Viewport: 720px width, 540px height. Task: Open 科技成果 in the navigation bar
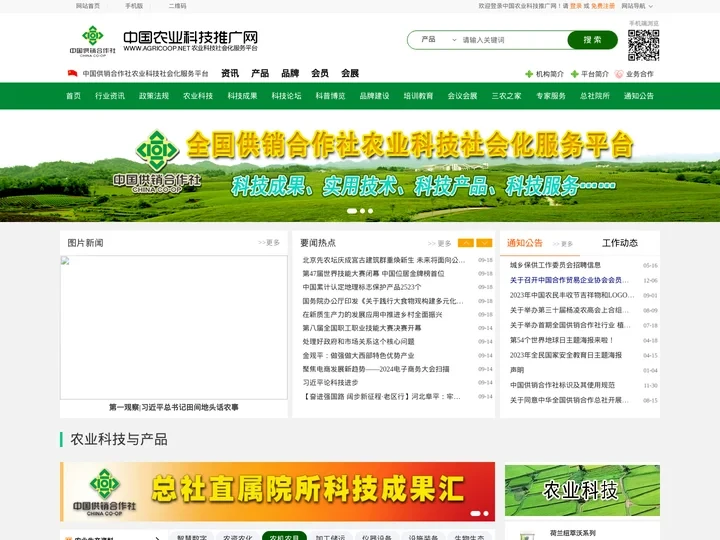point(242,96)
